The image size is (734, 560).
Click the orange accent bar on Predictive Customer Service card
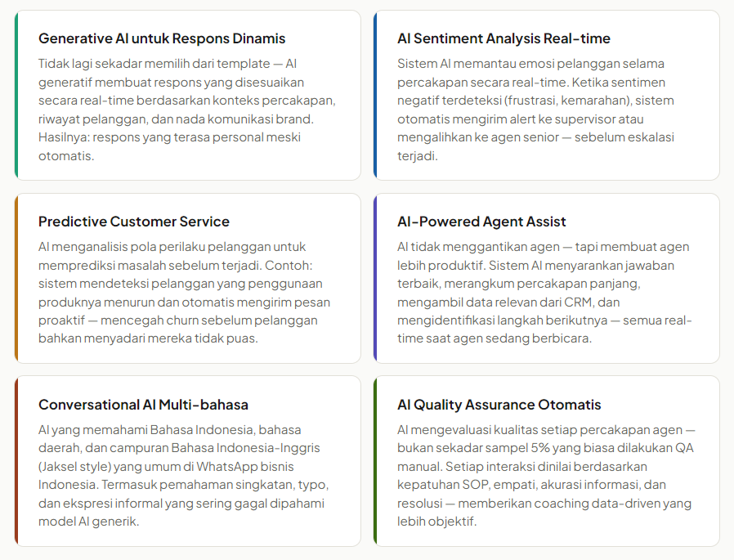16,278
